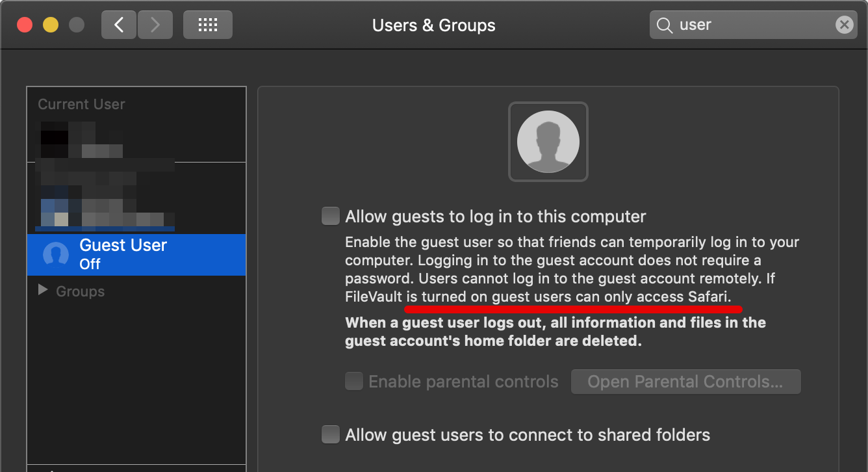
Task: Expand the Groups disclosure triangle
Action: (43, 290)
